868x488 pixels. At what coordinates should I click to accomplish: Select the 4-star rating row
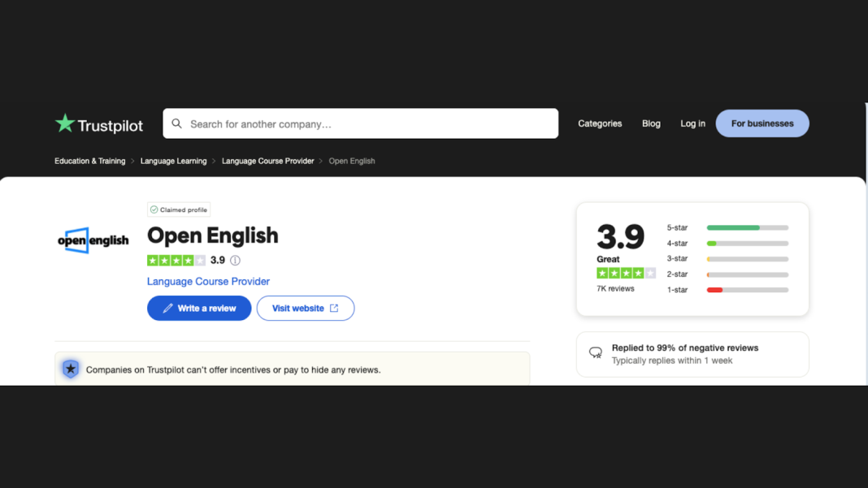click(727, 244)
